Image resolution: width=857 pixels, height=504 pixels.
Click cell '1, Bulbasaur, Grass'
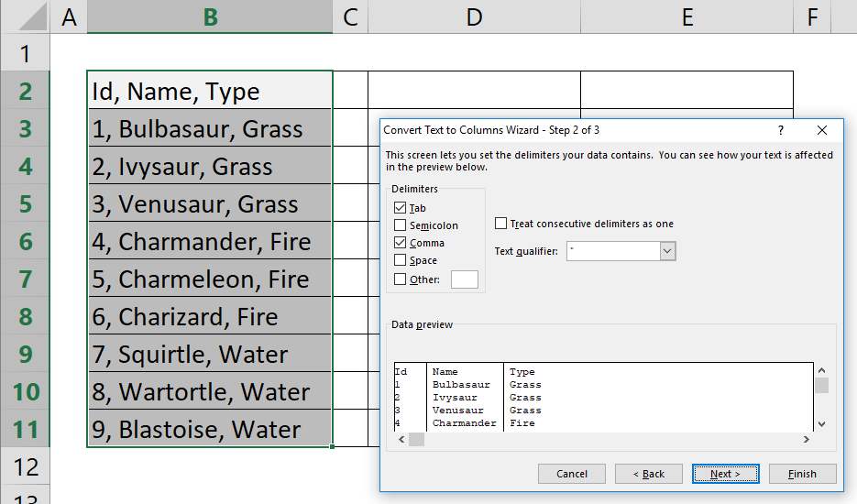(210, 128)
